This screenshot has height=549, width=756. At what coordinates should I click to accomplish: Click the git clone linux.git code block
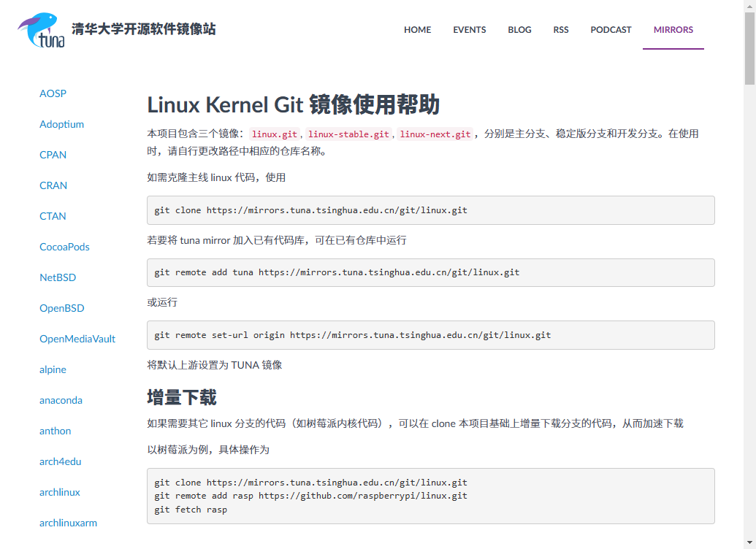tap(430, 210)
